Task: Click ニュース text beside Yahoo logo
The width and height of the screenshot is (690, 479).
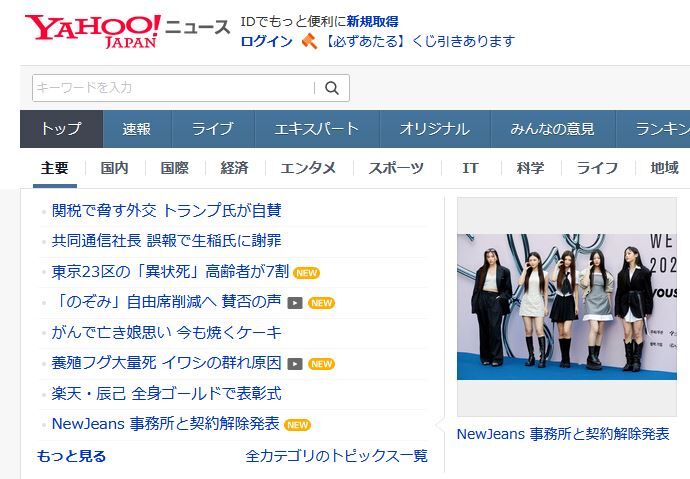Action: click(198, 27)
